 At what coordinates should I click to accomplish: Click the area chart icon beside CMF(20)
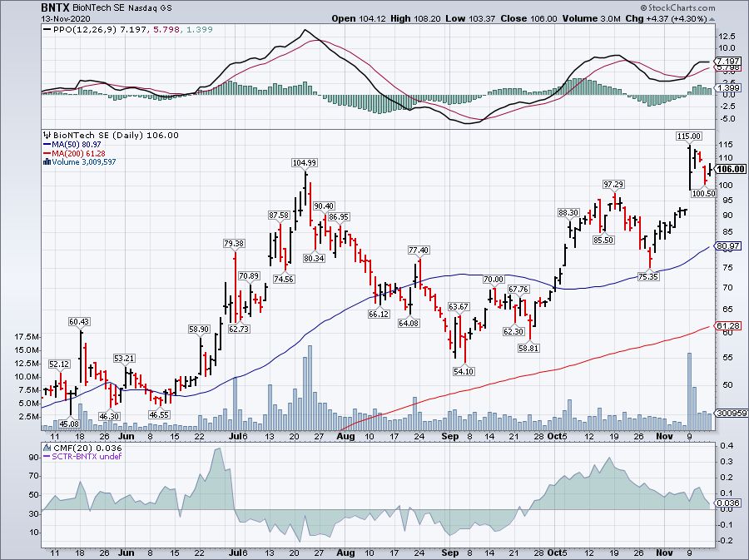point(47,448)
